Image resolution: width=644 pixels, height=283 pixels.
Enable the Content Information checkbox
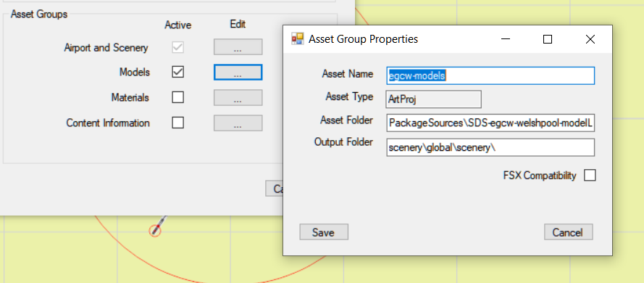[x=177, y=123]
